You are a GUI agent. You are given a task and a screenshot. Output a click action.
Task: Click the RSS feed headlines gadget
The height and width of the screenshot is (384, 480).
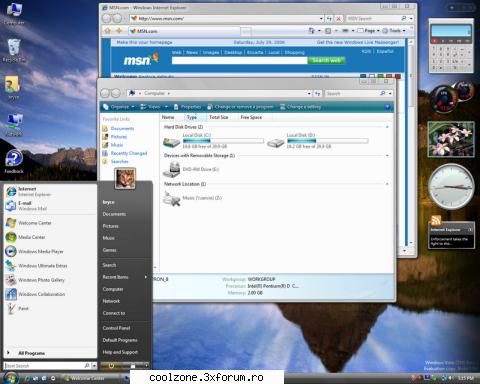[x=451, y=236]
